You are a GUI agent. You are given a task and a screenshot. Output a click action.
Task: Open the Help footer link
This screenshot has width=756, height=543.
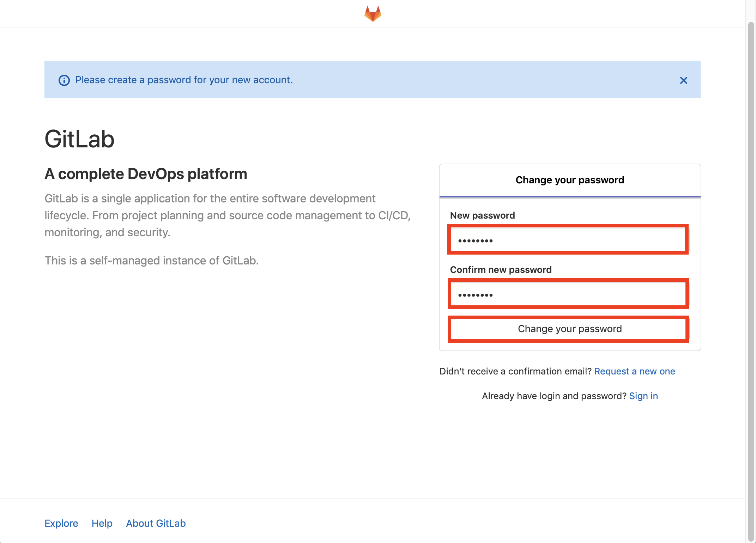pyautogui.click(x=102, y=523)
